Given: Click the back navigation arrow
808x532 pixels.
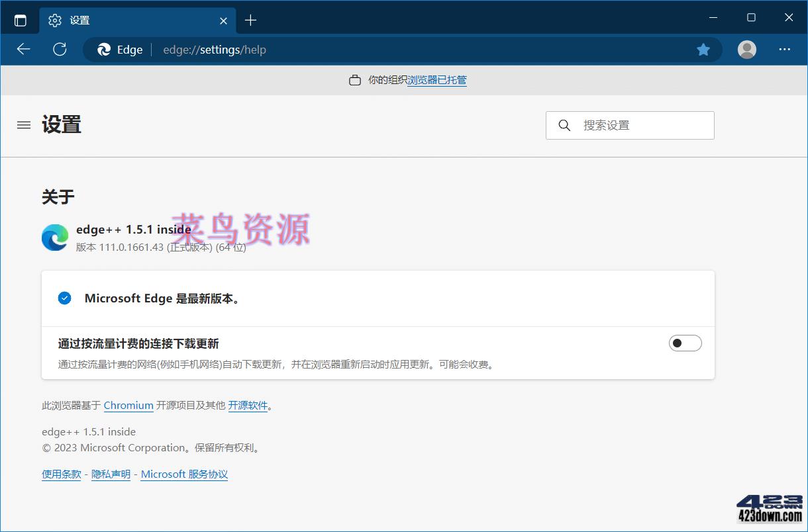Looking at the screenshot, I should 24,49.
